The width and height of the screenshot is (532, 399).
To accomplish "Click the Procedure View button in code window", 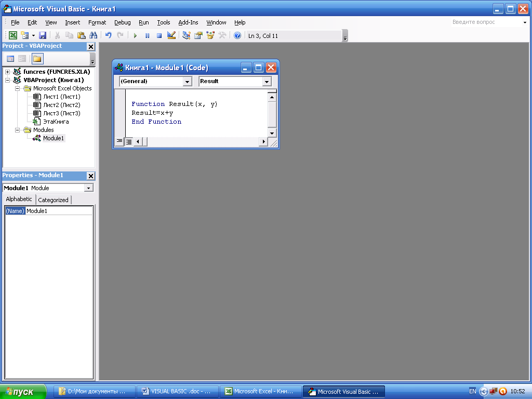I will [x=119, y=141].
